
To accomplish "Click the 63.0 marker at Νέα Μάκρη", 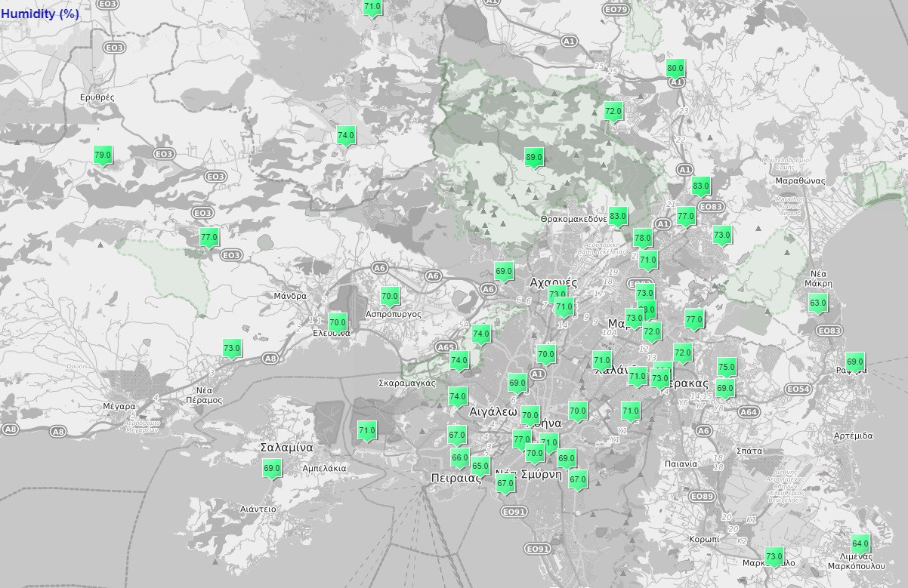I will pyautogui.click(x=818, y=303).
